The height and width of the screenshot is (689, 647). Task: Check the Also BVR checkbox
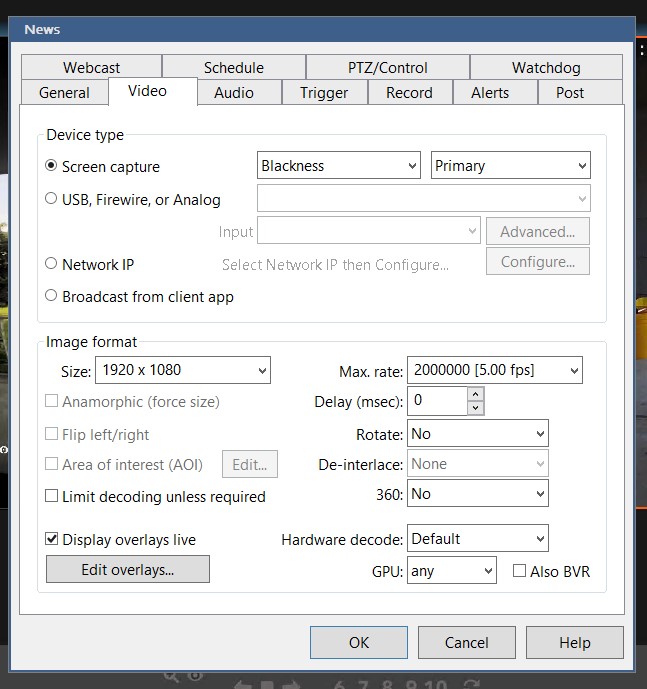pos(519,571)
